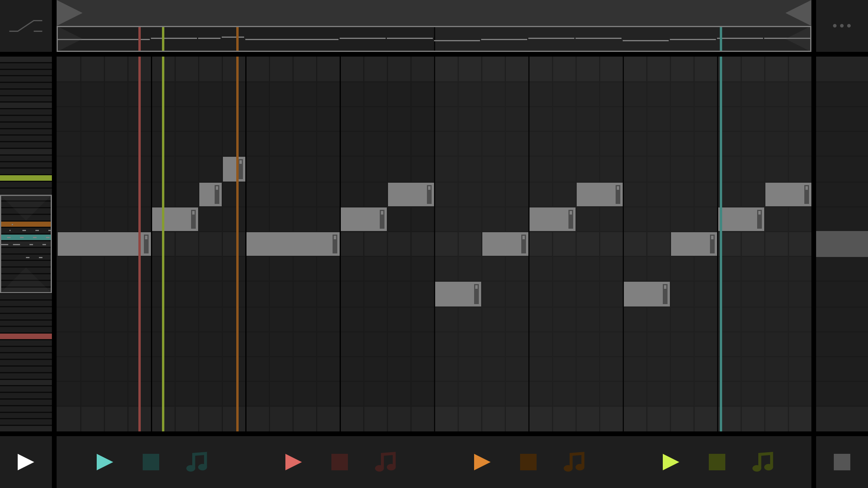Viewport: 868px width, 488px height.
Task: Click the teal track stop square
Action: (x=151, y=462)
